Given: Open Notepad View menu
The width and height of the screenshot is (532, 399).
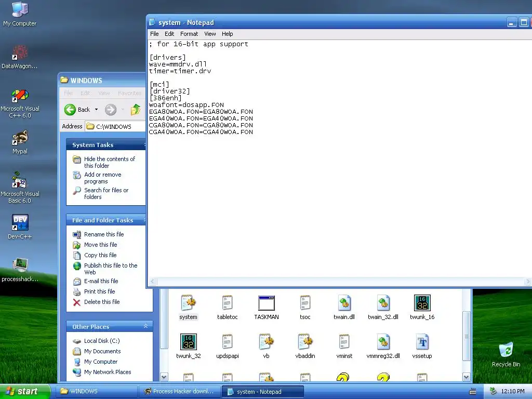Looking at the screenshot, I should pyautogui.click(x=210, y=34).
